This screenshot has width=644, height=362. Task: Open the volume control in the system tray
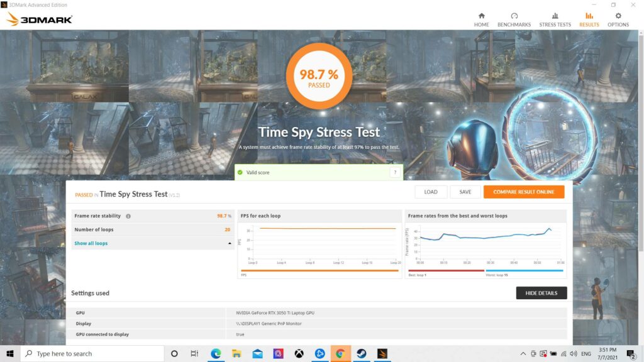[x=574, y=354]
